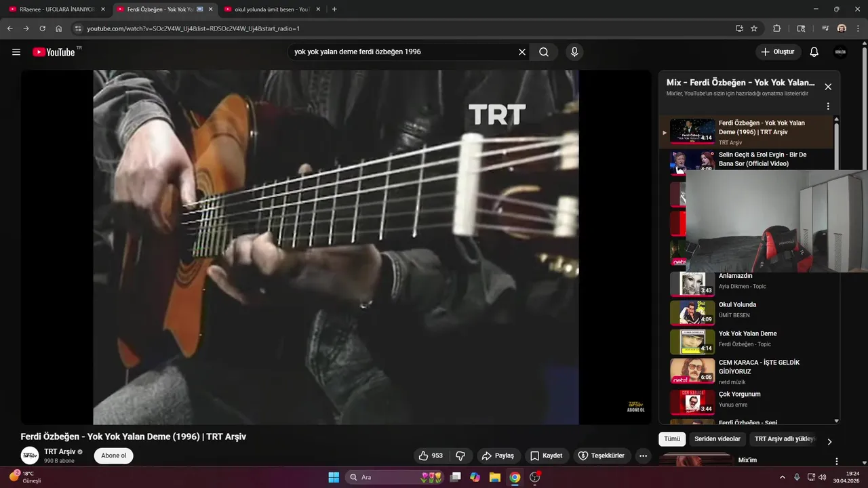Image resolution: width=868 pixels, height=488 pixels.
Task: Close the Mix playlist panel
Action: 828,87
